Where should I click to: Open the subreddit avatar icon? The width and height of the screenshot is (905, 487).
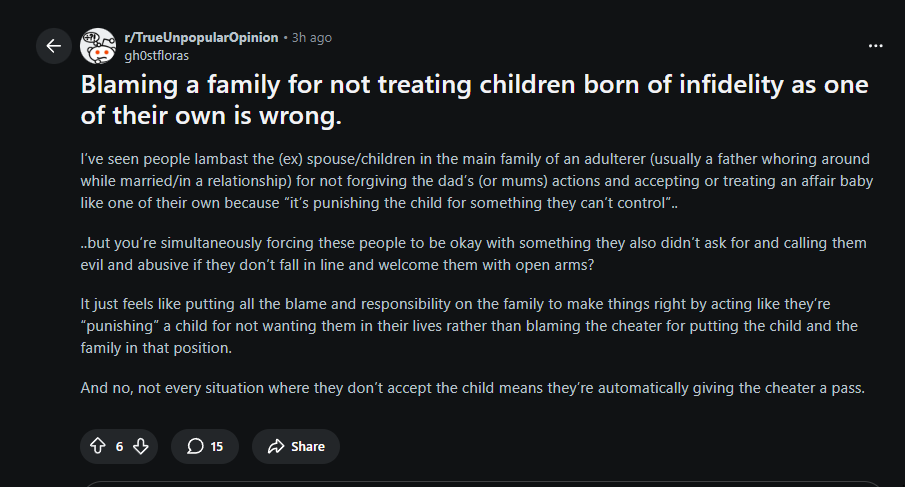(98, 46)
